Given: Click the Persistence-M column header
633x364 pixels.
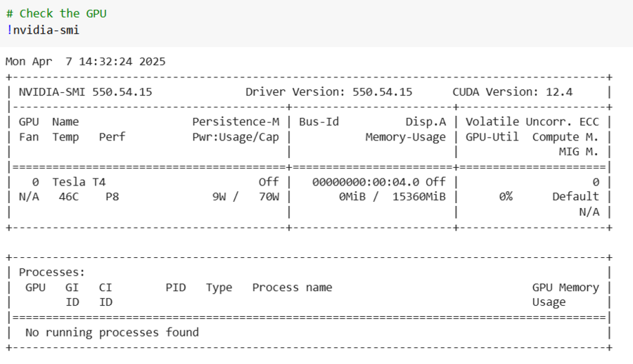Looking at the screenshot, I should pyautogui.click(x=236, y=122).
